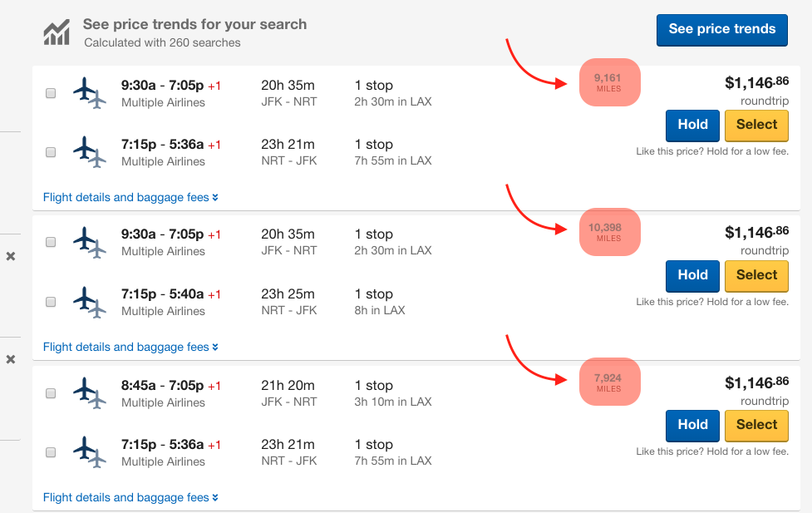
Task: Click the 10,398 miles badge
Action: click(609, 232)
